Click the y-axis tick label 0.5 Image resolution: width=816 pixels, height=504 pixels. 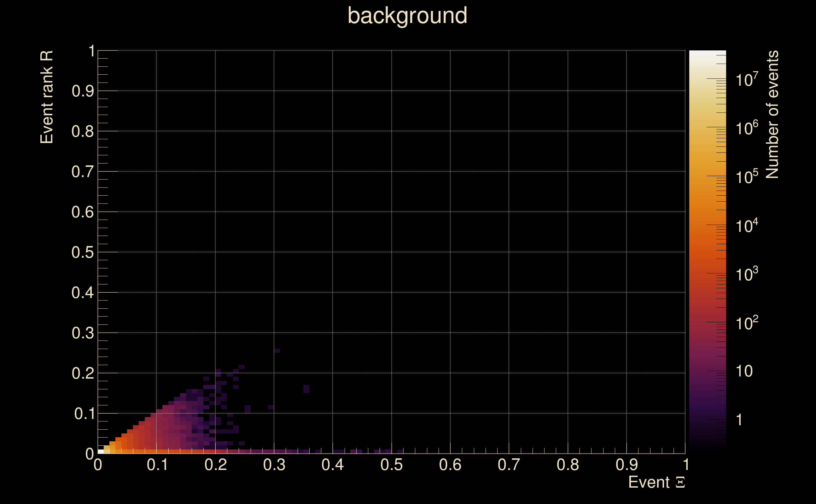pyautogui.click(x=82, y=252)
